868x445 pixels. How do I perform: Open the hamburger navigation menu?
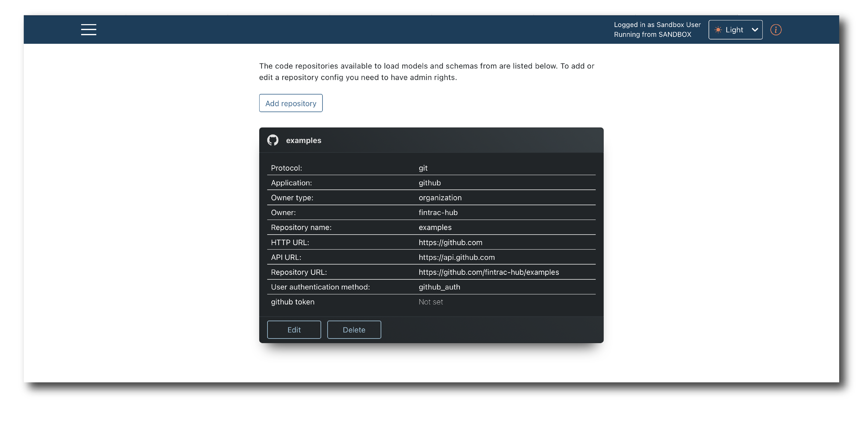[x=89, y=30]
